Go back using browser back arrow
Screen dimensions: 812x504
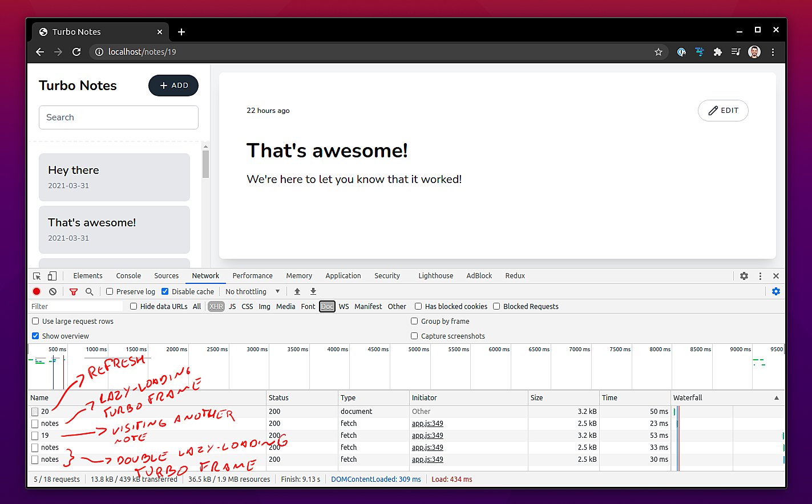(40, 52)
